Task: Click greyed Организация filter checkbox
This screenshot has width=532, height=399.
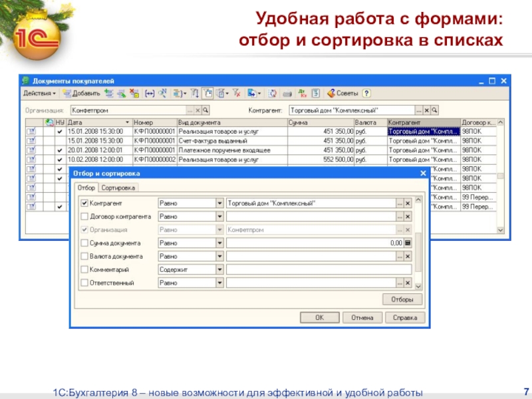Action: pyautogui.click(x=84, y=229)
